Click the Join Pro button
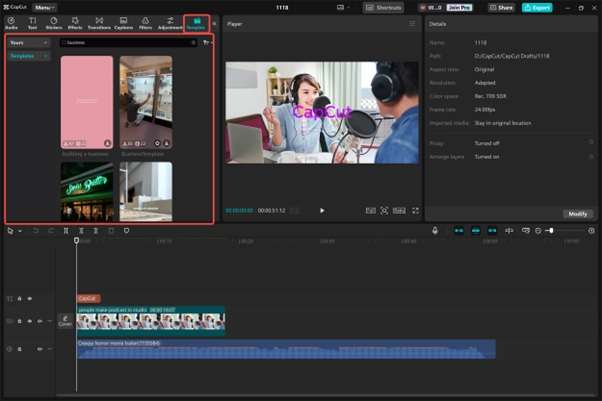The image size is (602, 401). [460, 7]
